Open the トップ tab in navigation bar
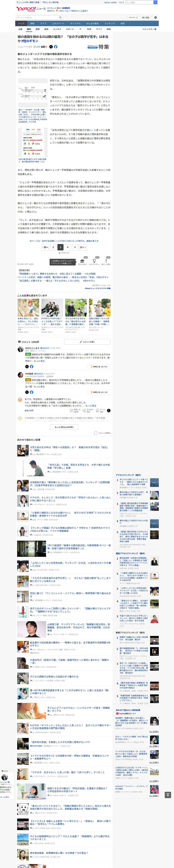This screenshot has width=174, height=868. pos(21,24)
